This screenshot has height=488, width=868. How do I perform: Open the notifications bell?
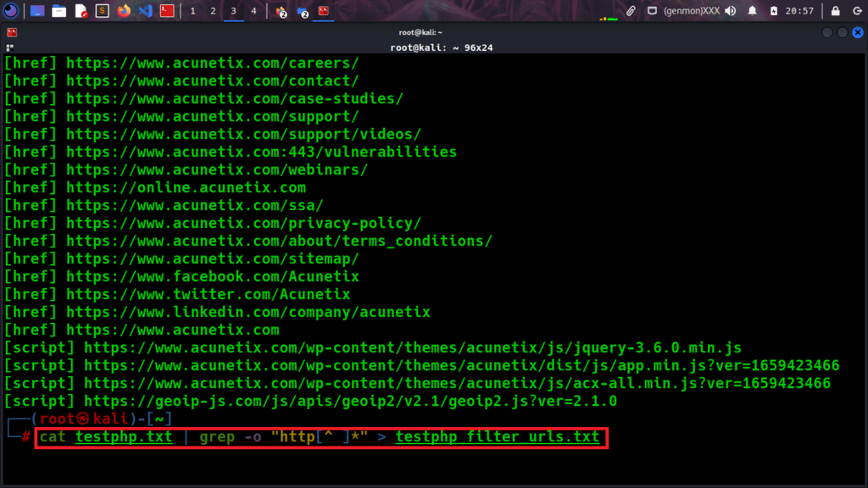point(752,11)
